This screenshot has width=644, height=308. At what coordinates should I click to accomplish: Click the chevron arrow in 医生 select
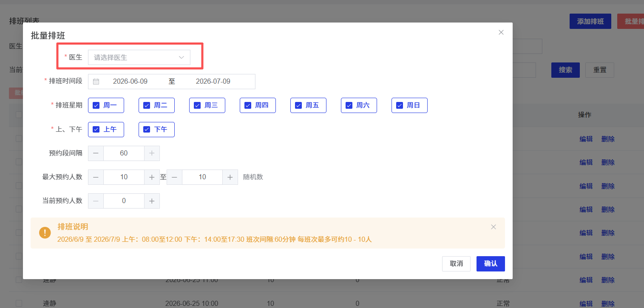(182, 57)
